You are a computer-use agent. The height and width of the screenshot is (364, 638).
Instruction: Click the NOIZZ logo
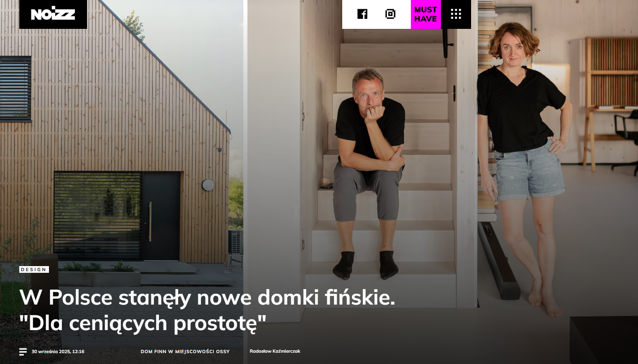coord(53,14)
